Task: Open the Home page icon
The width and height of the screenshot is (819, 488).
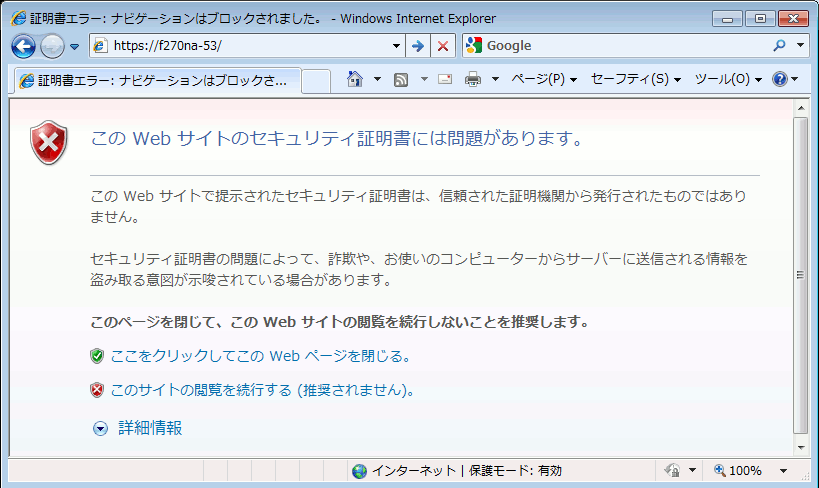Action: coord(354,79)
